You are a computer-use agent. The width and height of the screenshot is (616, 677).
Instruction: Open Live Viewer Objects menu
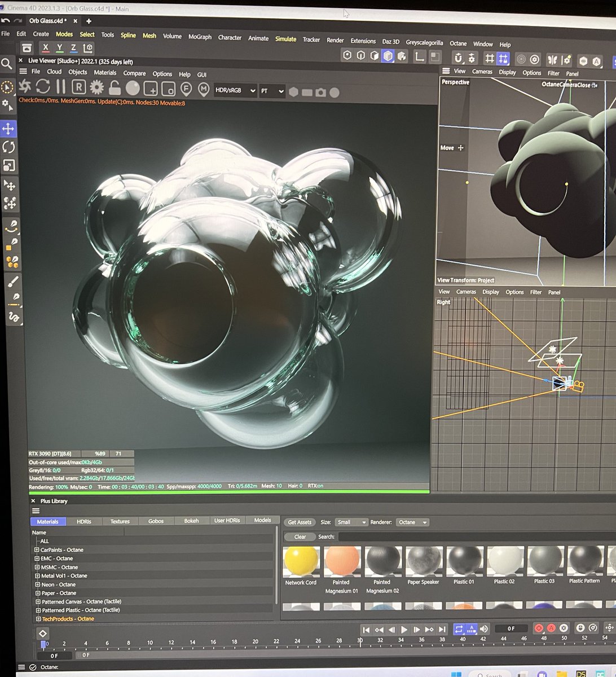[x=78, y=72]
